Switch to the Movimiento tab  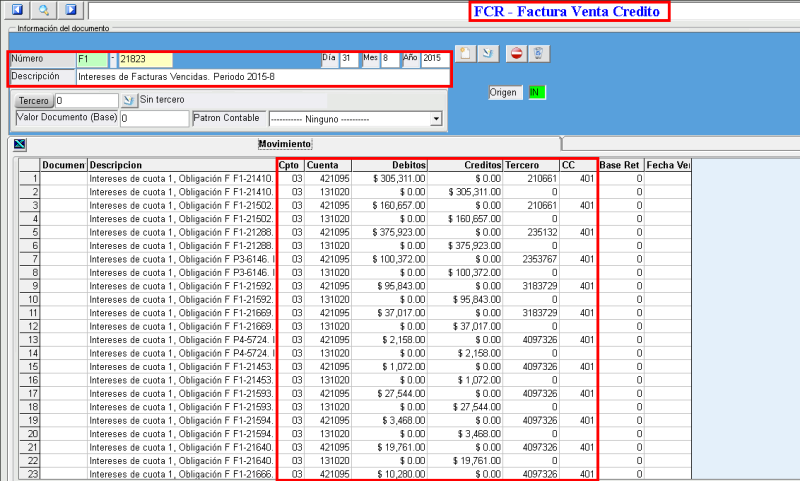(284, 144)
